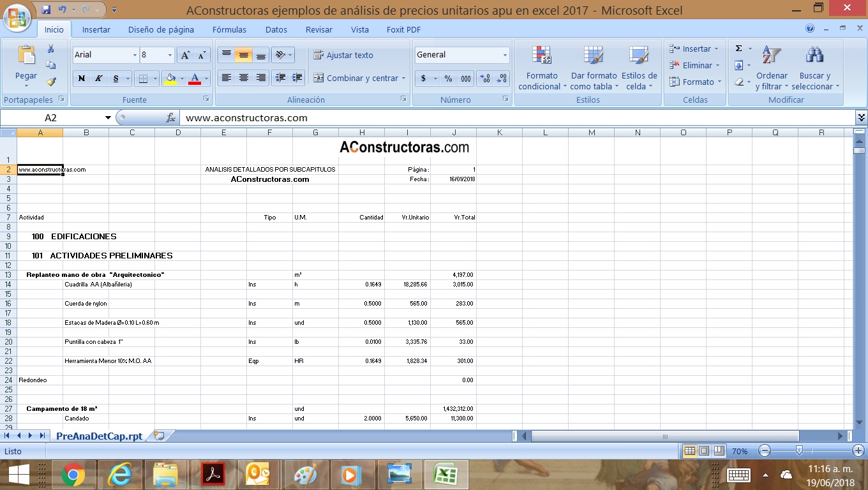Open the font size dropdown
Image resolution: width=868 pixels, height=490 pixels.
[x=170, y=55]
